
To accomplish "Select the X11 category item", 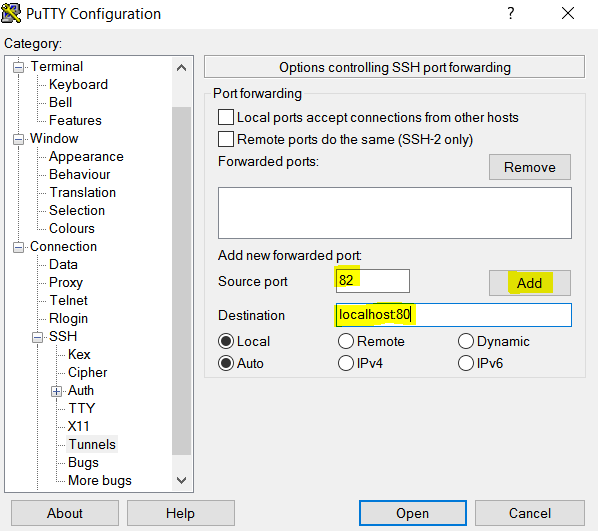I will (78, 426).
